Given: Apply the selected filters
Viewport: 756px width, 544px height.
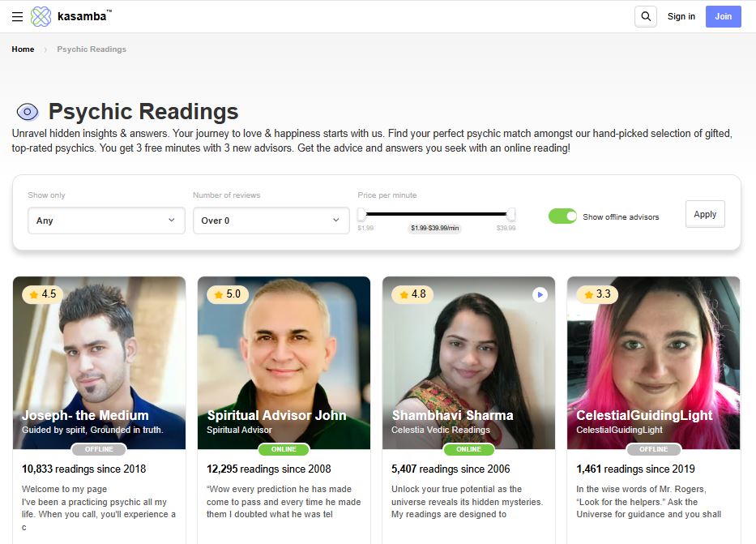Looking at the screenshot, I should 705,214.
